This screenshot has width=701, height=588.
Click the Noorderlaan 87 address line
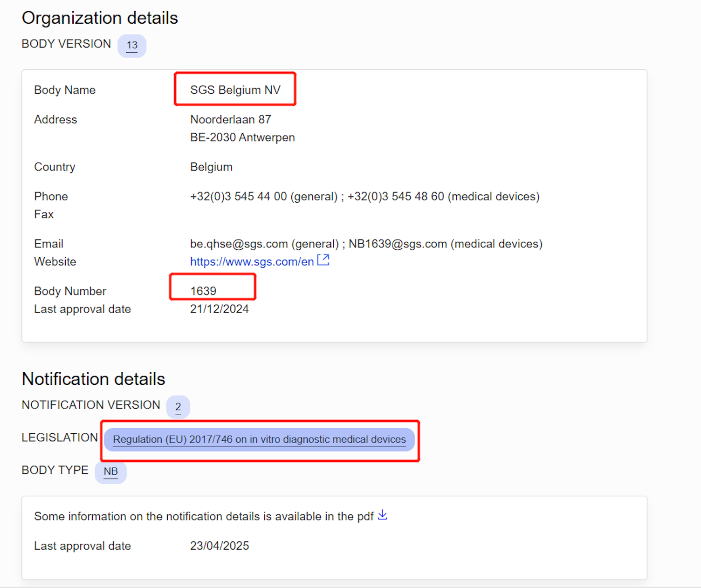coord(230,120)
